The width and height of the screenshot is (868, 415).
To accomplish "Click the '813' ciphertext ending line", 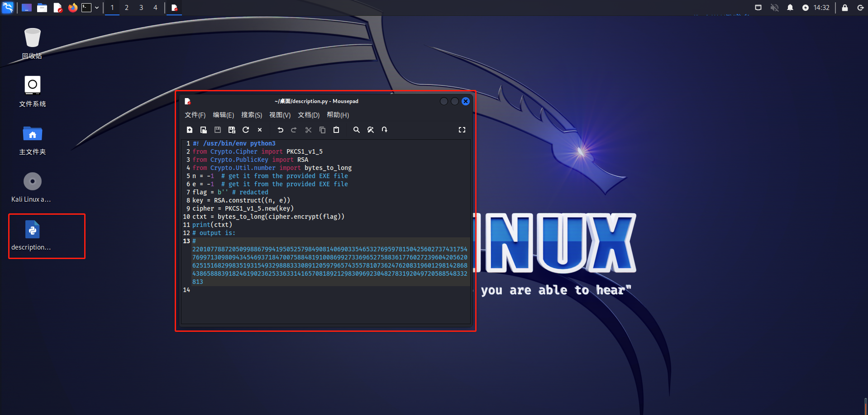I will (198, 282).
